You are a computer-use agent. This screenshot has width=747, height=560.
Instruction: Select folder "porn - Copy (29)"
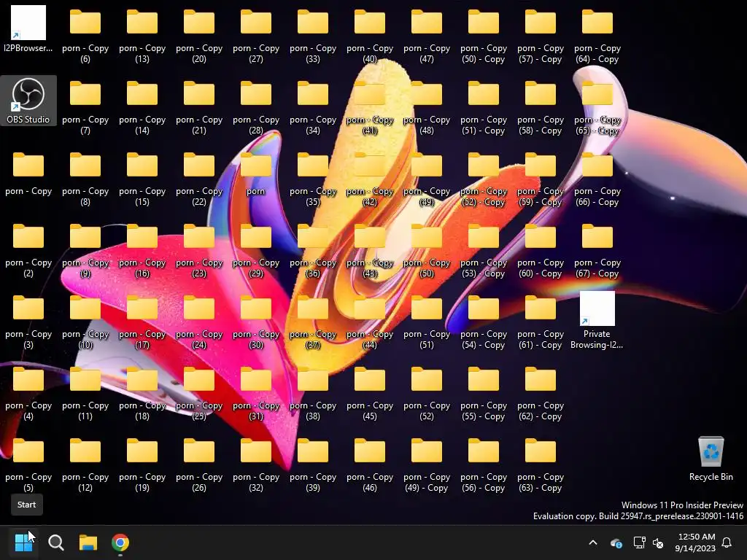tap(256, 251)
